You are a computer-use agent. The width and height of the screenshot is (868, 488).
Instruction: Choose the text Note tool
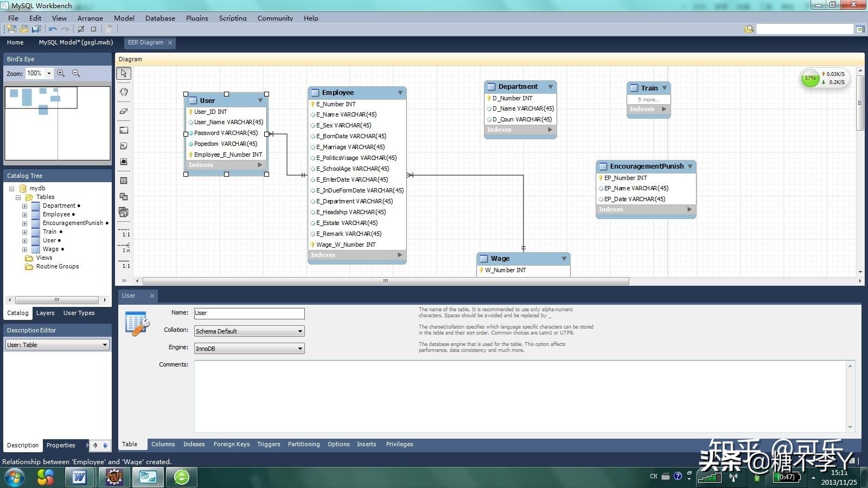tap(124, 146)
